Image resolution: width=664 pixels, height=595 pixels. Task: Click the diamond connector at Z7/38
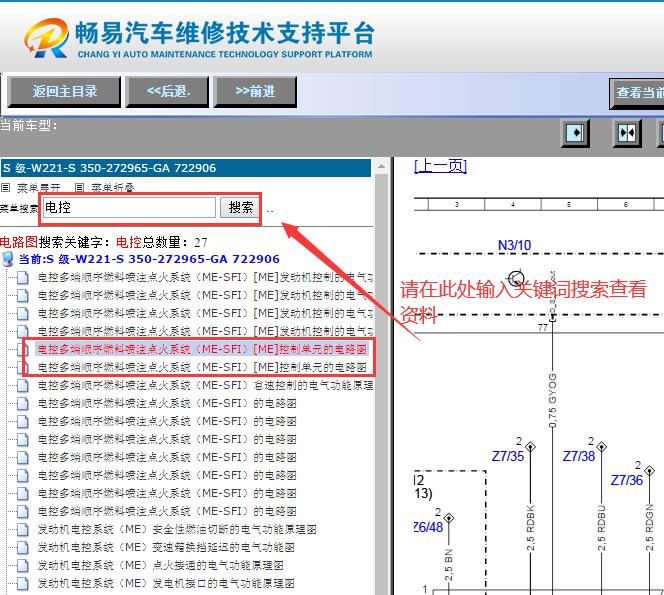tap(602, 446)
